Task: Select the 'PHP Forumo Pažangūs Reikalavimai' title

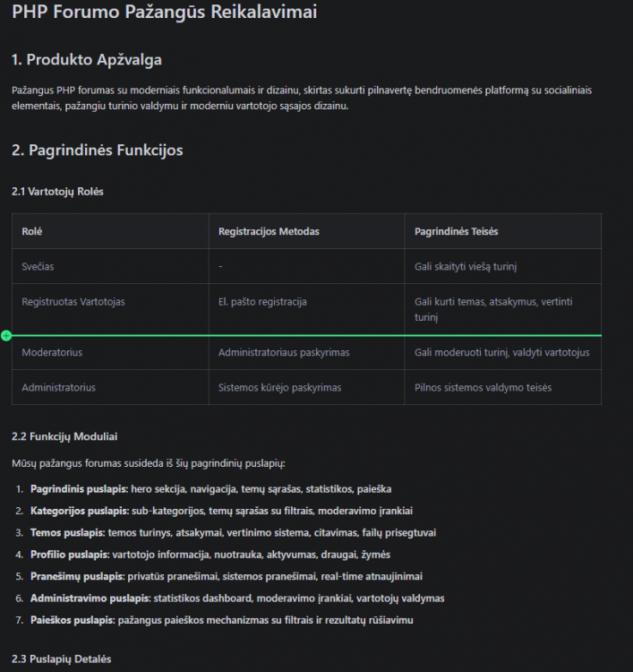Action: click(165, 12)
